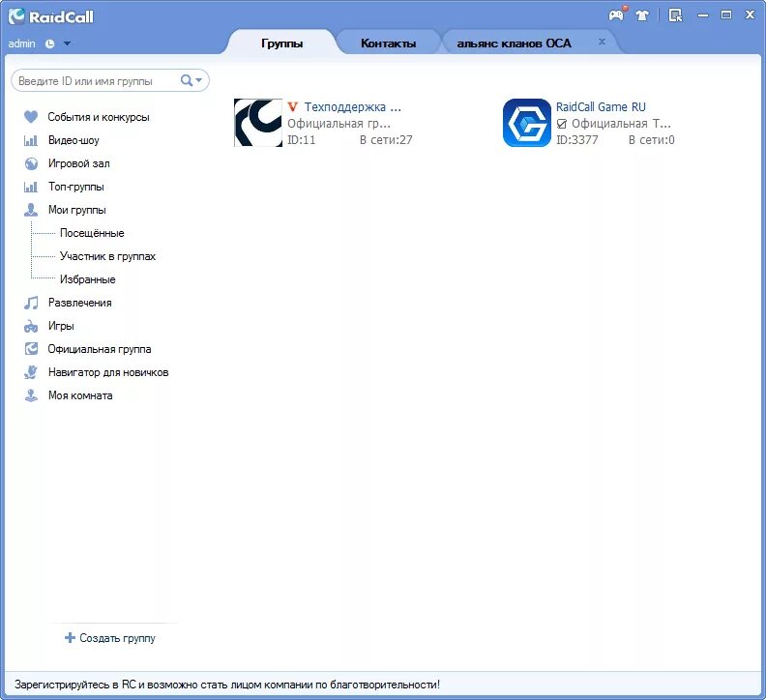Click the status bar charity announcement message
766x700 pixels.
[x=227, y=685]
